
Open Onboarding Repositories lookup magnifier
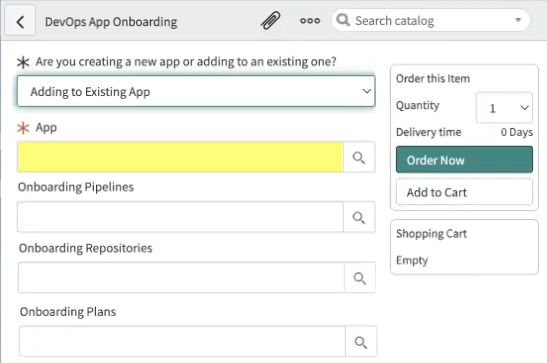(x=360, y=278)
